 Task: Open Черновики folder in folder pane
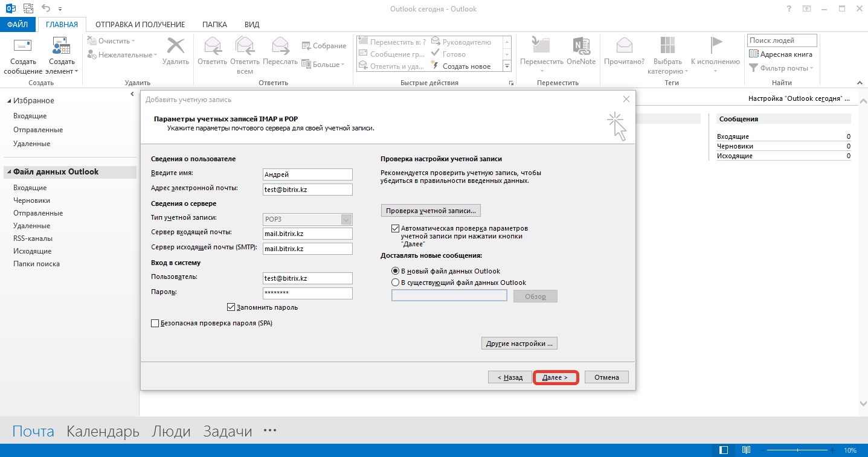(x=32, y=200)
